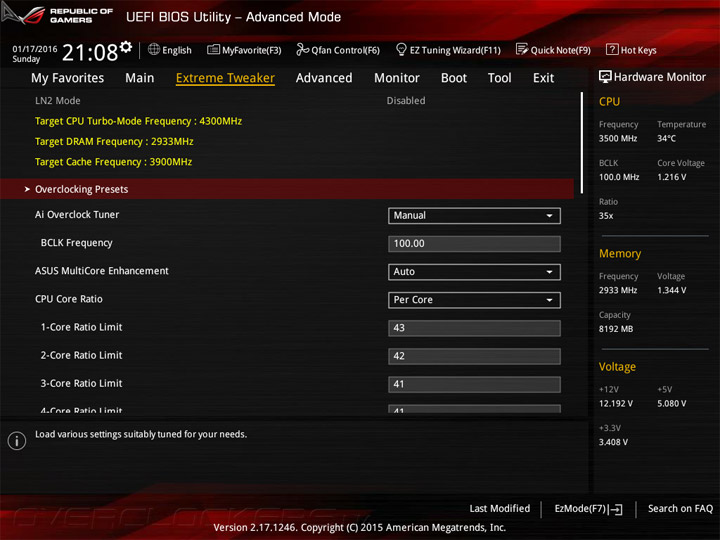Image resolution: width=720 pixels, height=540 pixels.
Task: Open the CPU Core Ratio dropdown
Action: 474,300
